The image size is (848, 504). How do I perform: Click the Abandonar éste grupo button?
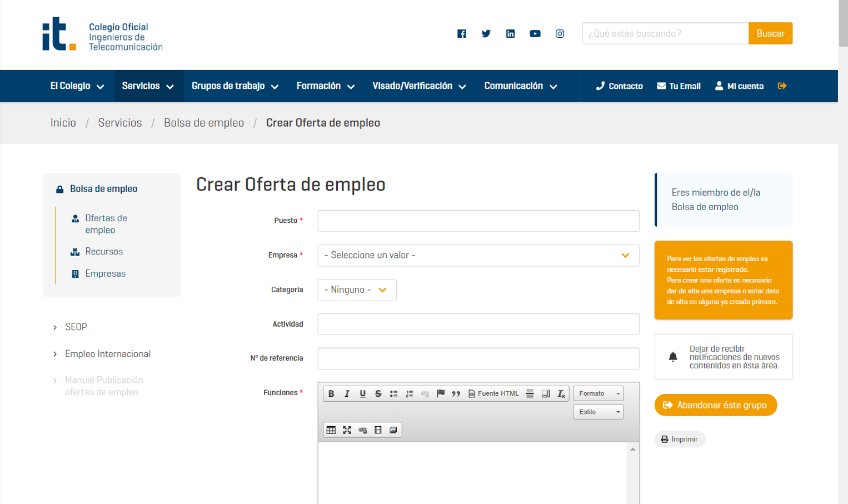pos(715,405)
